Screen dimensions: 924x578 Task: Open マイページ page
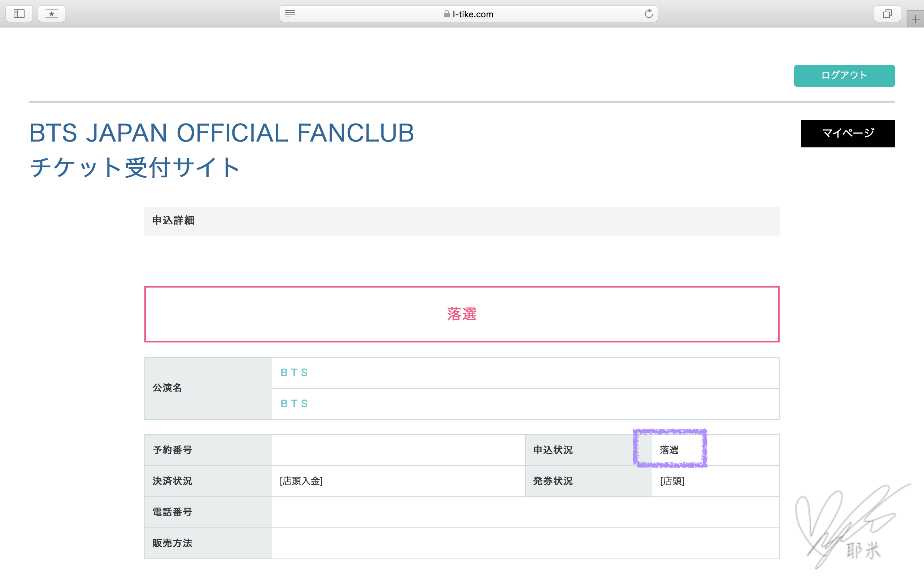(x=847, y=133)
